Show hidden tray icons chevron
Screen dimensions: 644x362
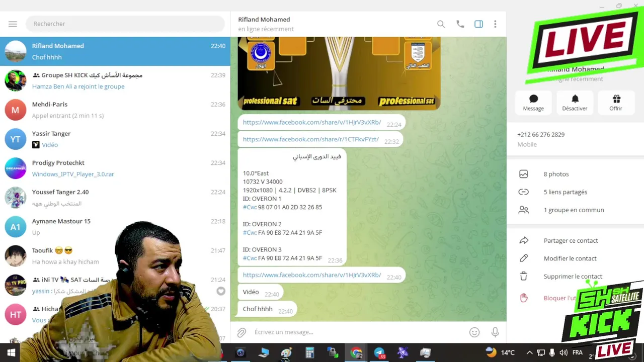pyautogui.click(x=529, y=353)
